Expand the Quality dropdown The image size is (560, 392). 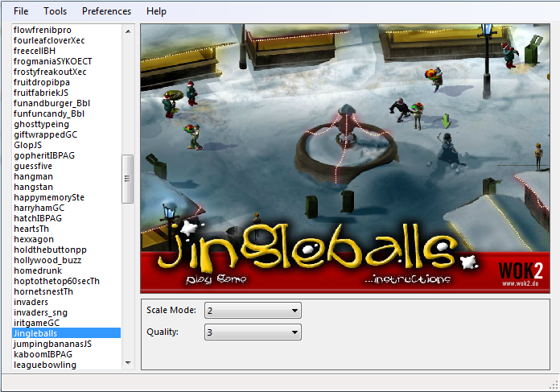pos(253,332)
